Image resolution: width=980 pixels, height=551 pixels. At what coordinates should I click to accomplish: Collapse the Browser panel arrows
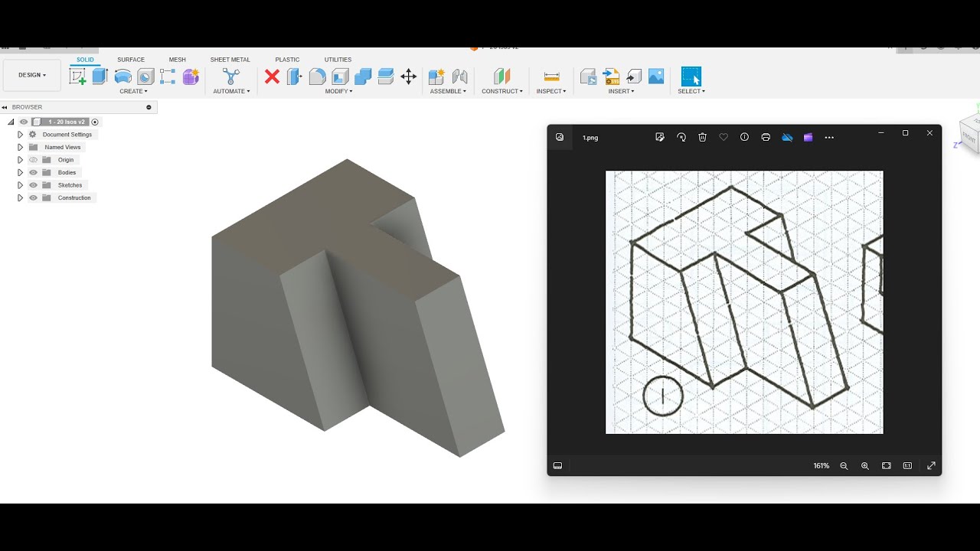[5, 107]
